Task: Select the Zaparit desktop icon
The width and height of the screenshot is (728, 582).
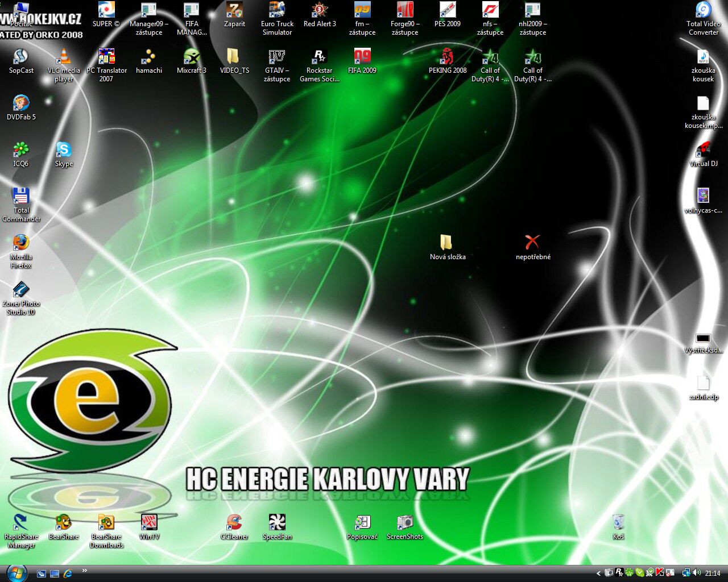Action: (234, 15)
